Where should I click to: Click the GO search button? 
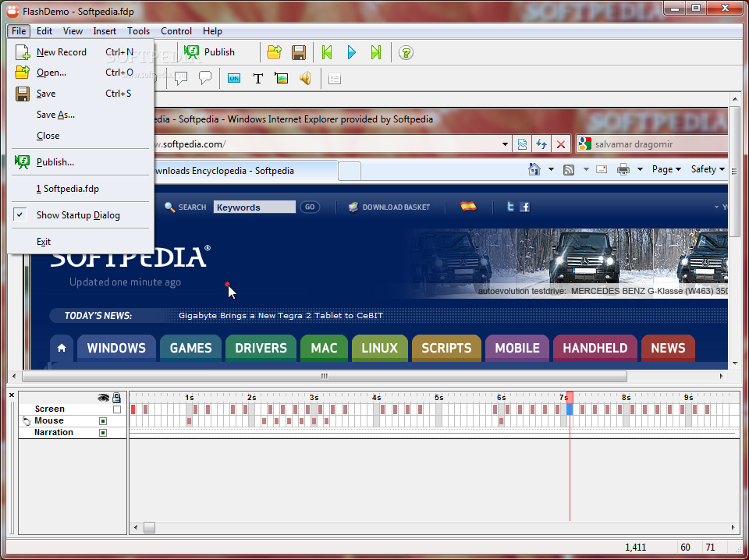pos(310,207)
